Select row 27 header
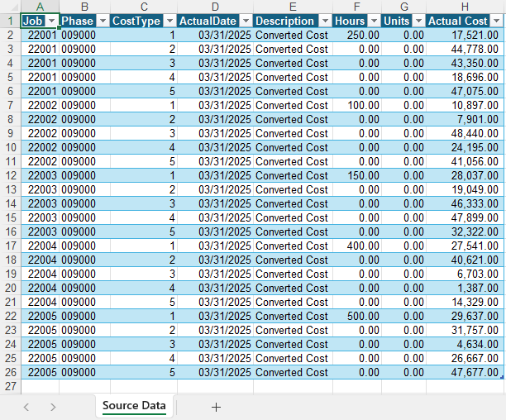Image resolution: width=506 pixels, height=420 pixels. coord(10,386)
